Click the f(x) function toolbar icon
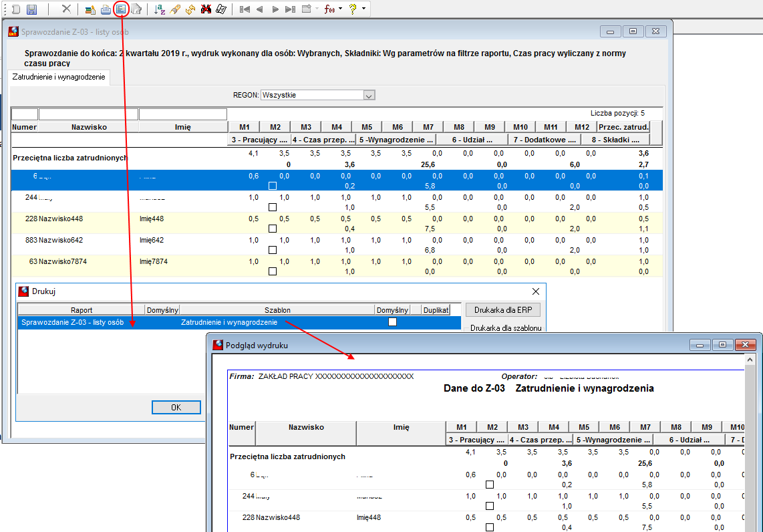The width and height of the screenshot is (763, 532). click(x=329, y=9)
